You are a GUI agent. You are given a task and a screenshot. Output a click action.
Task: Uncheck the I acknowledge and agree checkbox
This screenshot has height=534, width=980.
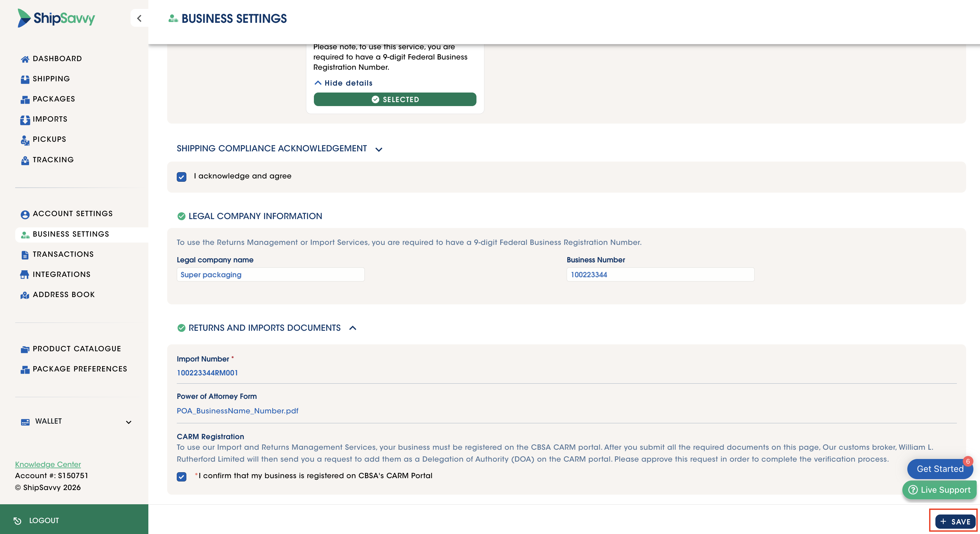181,177
